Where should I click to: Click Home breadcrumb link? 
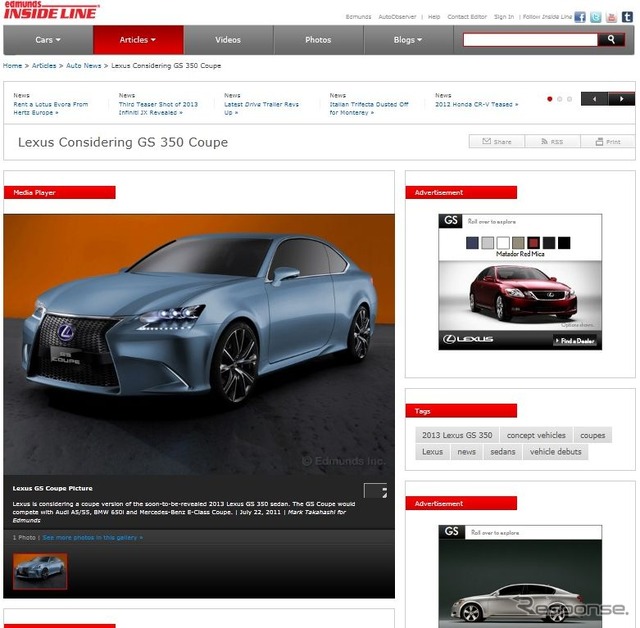tap(12, 65)
